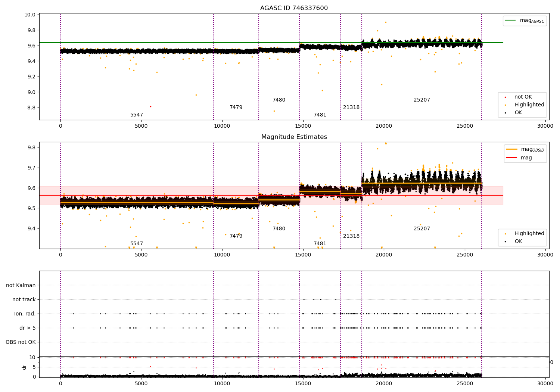The image size is (560, 392).
Task: Click the red mag horizontal line in middle plot
Action: [x=271, y=195]
